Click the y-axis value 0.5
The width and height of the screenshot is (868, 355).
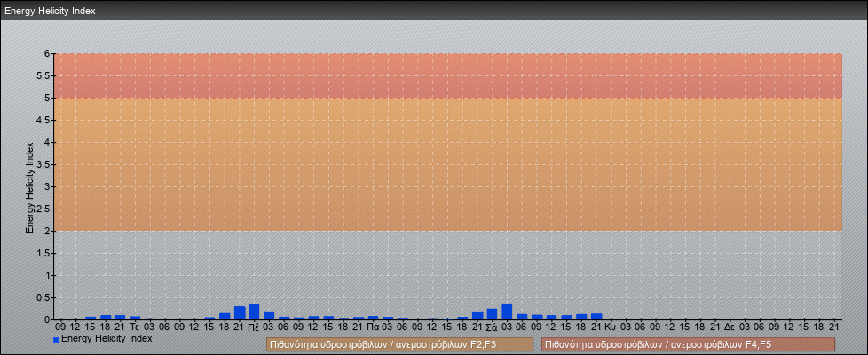[43, 297]
